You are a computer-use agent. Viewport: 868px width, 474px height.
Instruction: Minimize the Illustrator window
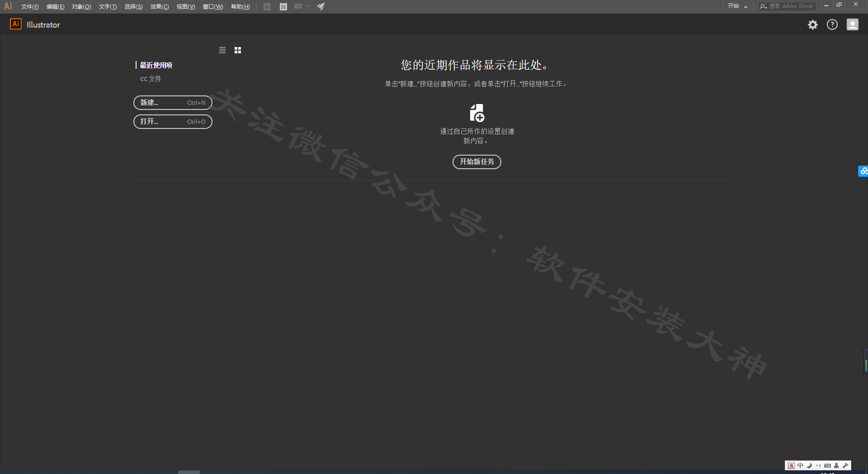tap(826, 5)
